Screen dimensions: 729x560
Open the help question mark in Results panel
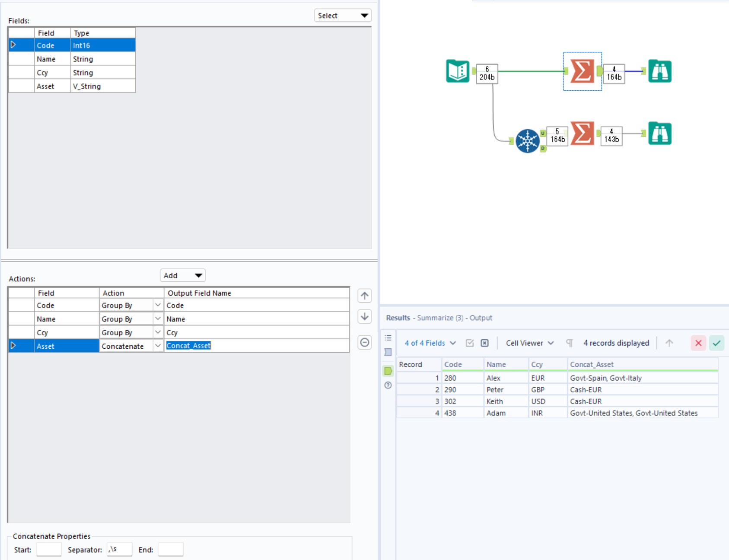(388, 385)
